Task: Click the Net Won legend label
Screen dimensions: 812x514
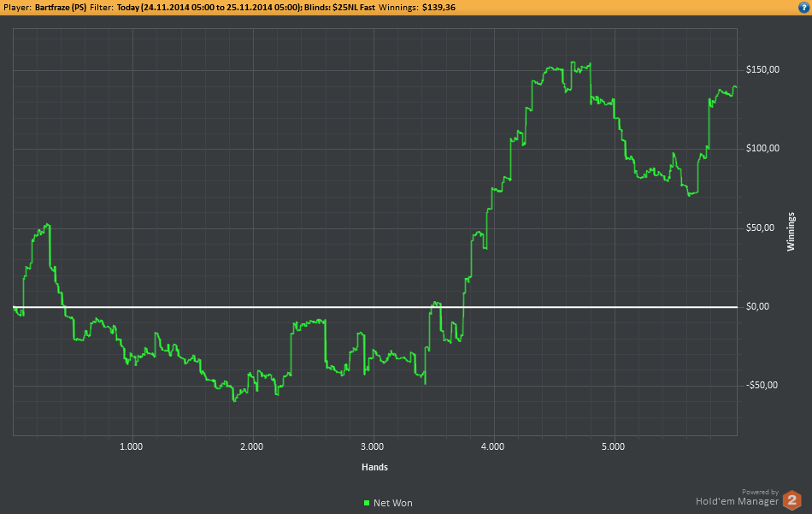Action: (x=392, y=503)
